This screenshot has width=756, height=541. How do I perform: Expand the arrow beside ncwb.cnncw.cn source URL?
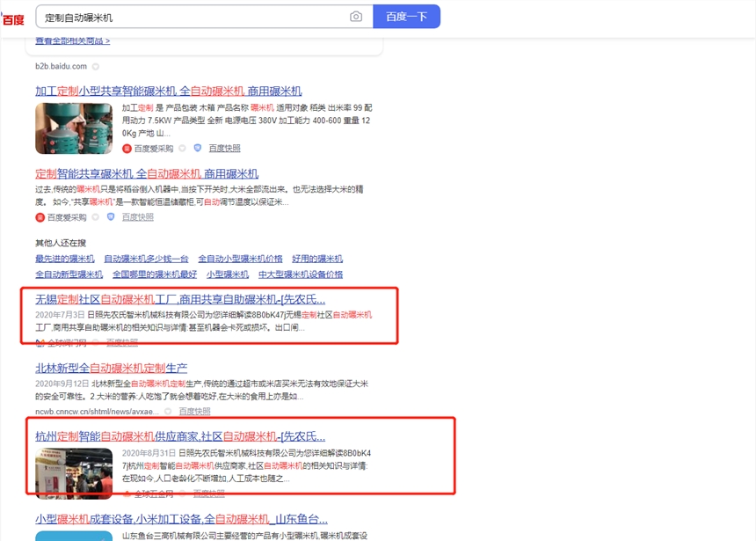point(169,411)
